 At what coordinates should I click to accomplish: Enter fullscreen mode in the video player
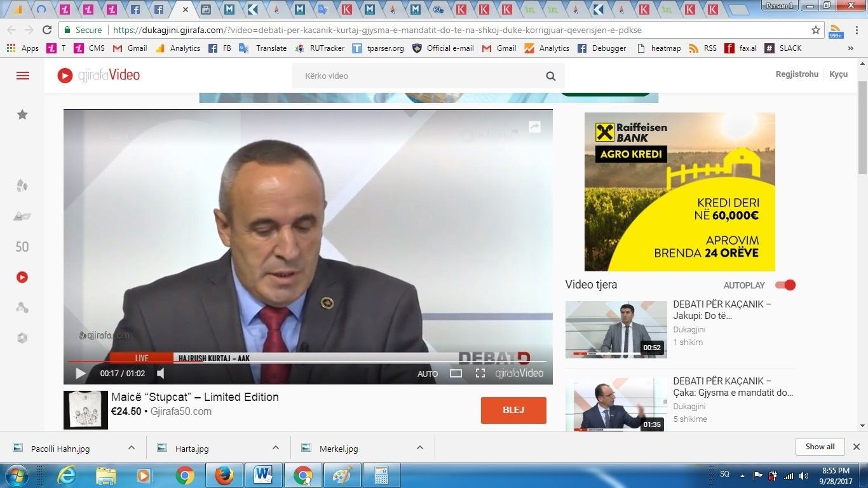pos(480,374)
